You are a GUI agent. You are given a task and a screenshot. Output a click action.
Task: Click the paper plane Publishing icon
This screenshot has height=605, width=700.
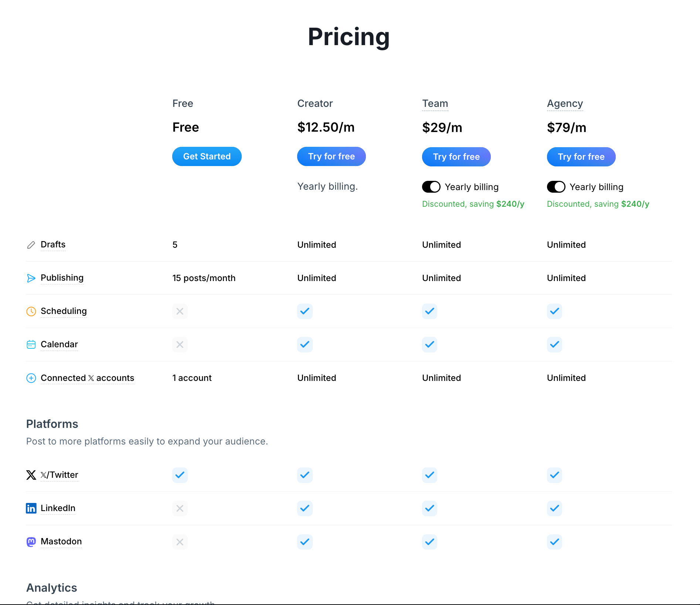(31, 278)
